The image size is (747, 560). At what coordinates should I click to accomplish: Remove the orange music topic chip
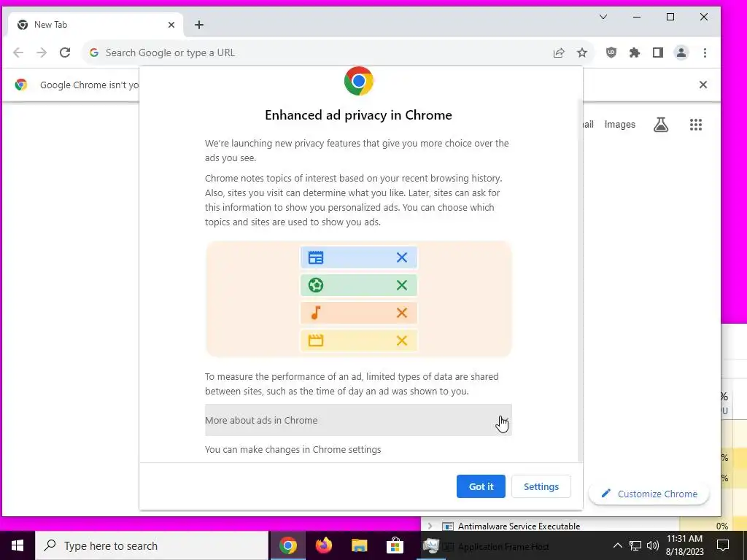click(402, 312)
